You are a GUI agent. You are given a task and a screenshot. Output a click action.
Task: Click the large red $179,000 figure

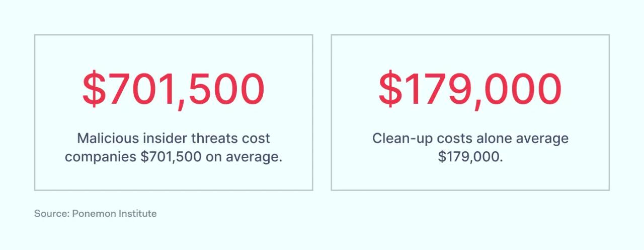470,90
